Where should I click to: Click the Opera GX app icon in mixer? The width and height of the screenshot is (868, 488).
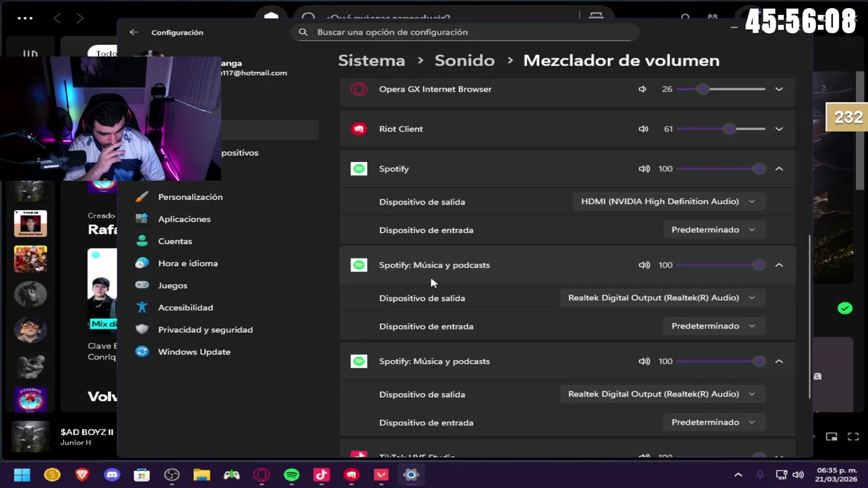point(359,89)
